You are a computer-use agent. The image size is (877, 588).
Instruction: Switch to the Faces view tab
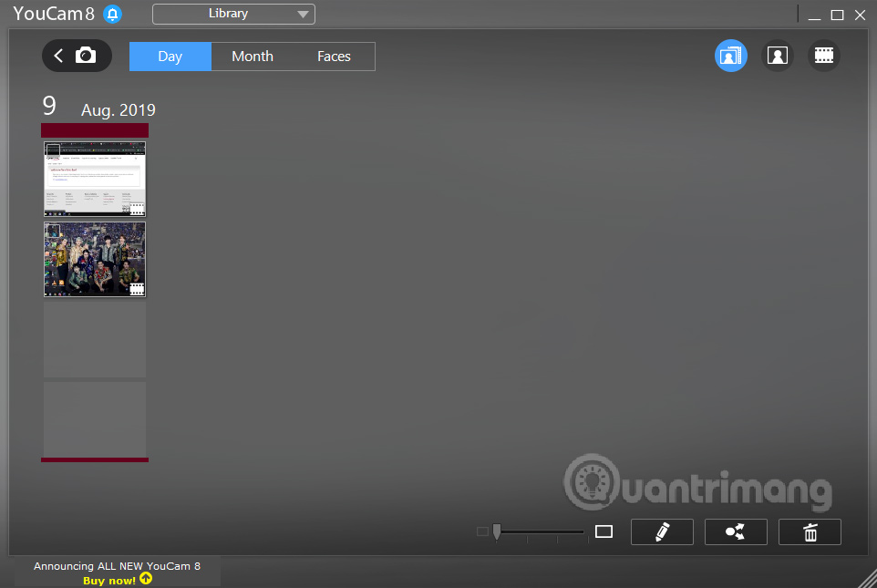coord(334,57)
